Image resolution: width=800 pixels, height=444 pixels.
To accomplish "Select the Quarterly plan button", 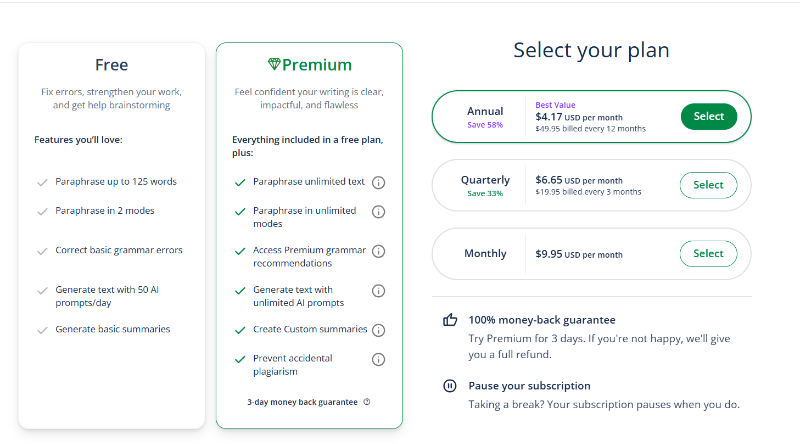I will [x=708, y=185].
